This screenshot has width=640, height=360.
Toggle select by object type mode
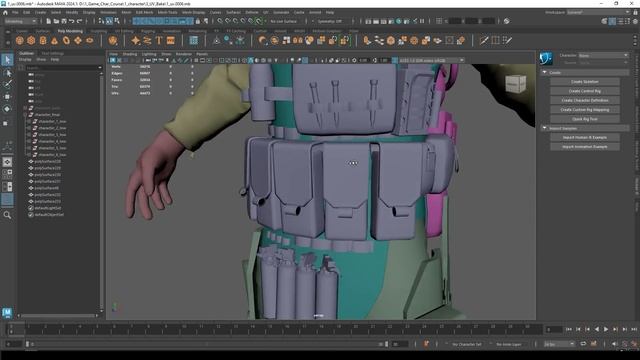[x=109, y=21]
